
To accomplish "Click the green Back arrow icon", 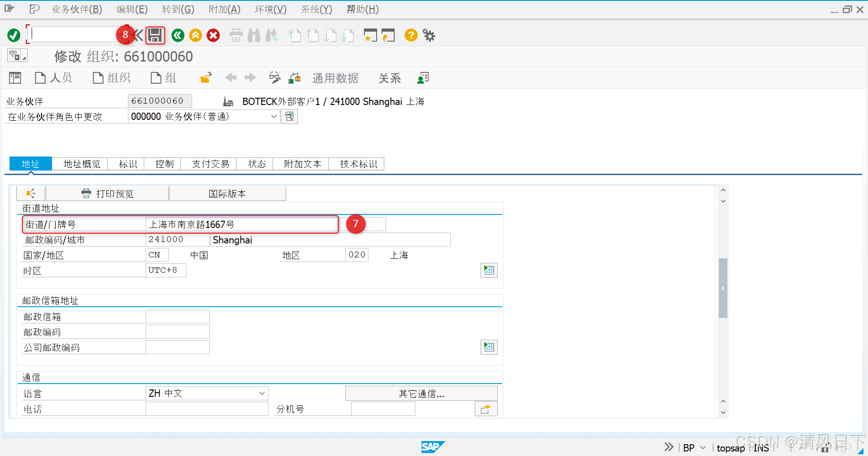I will point(178,35).
